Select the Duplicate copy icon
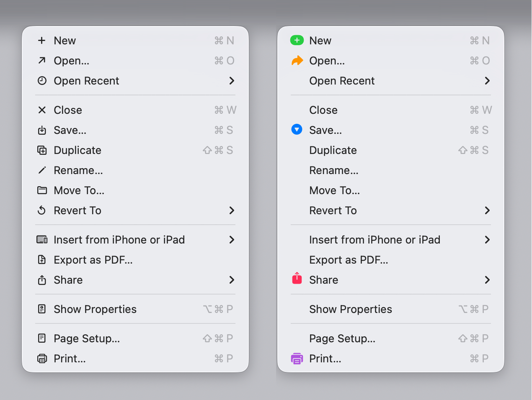The width and height of the screenshot is (532, 400). coord(42,150)
